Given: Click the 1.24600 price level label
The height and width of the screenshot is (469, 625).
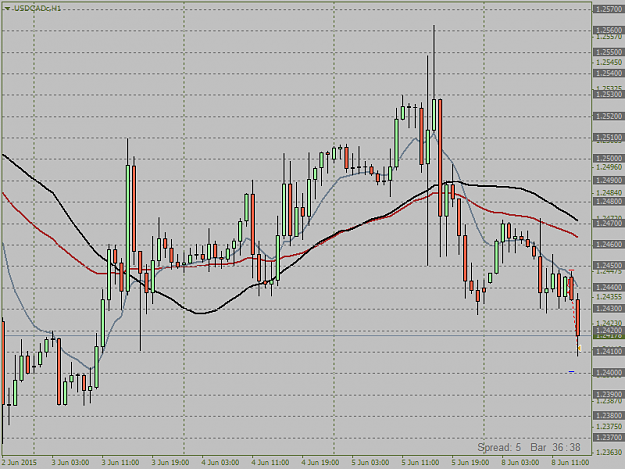Looking at the screenshot, I should point(609,244).
